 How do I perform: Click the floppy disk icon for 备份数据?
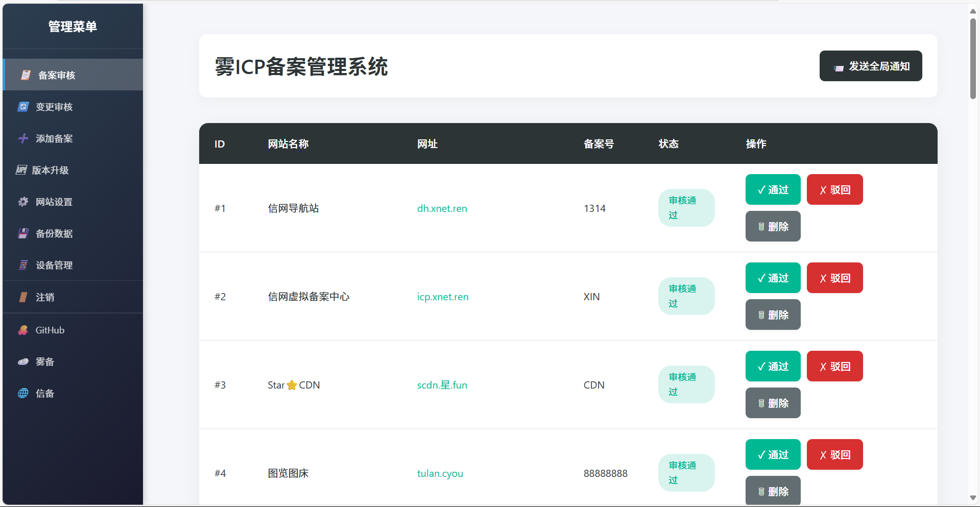(x=23, y=233)
